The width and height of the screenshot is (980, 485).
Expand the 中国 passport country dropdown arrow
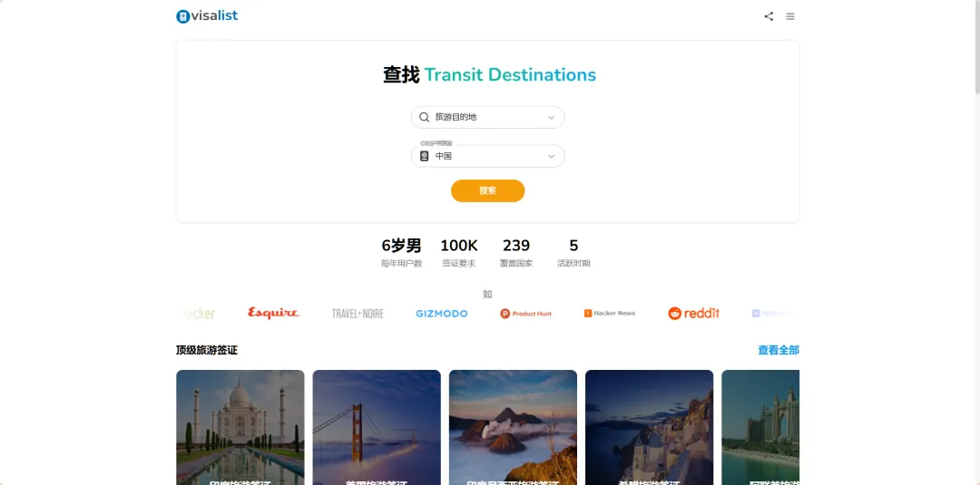(552, 156)
